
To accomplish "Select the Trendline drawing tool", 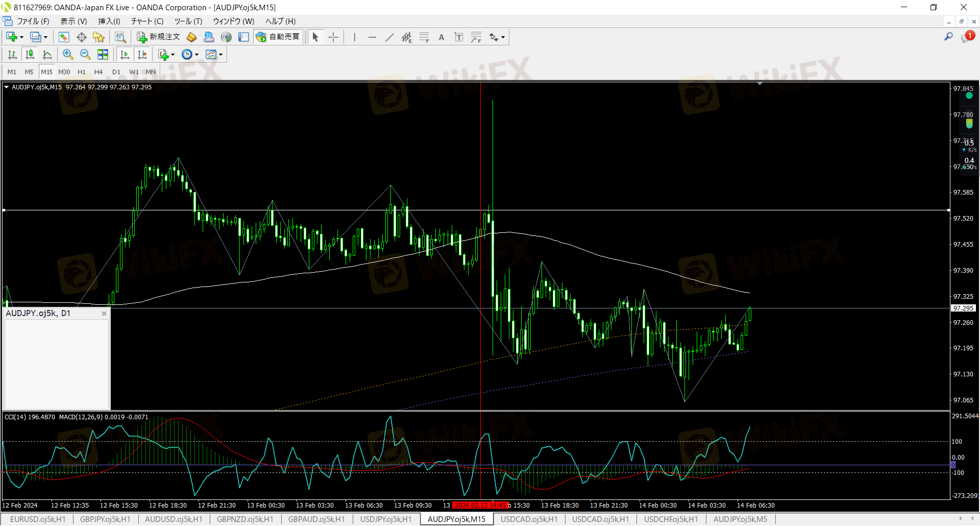I will (x=389, y=37).
